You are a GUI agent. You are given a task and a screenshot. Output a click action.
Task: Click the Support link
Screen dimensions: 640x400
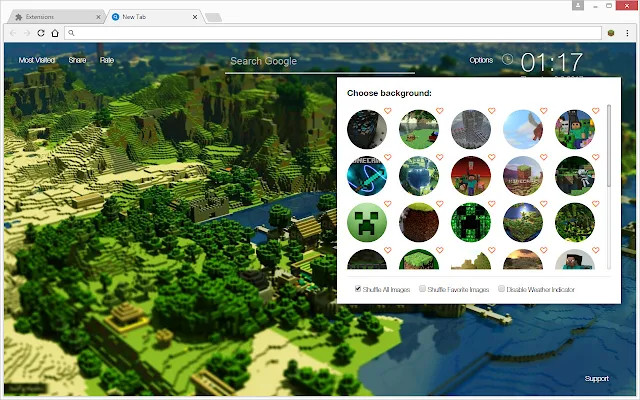pos(596,378)
